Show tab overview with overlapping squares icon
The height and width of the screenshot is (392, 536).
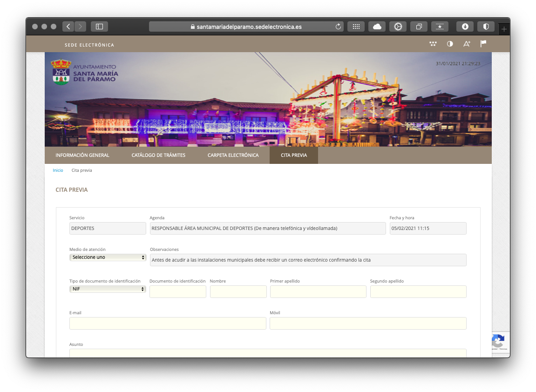(419, 27)
